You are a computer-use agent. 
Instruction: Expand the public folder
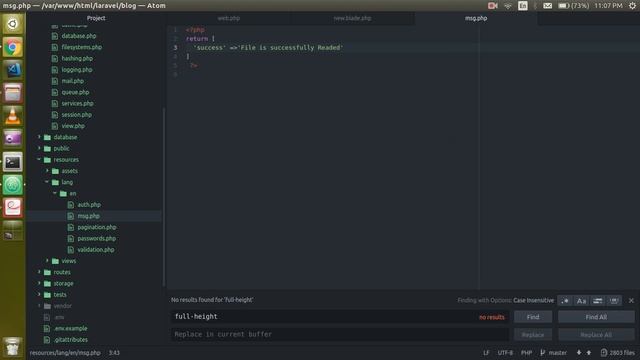39,148
